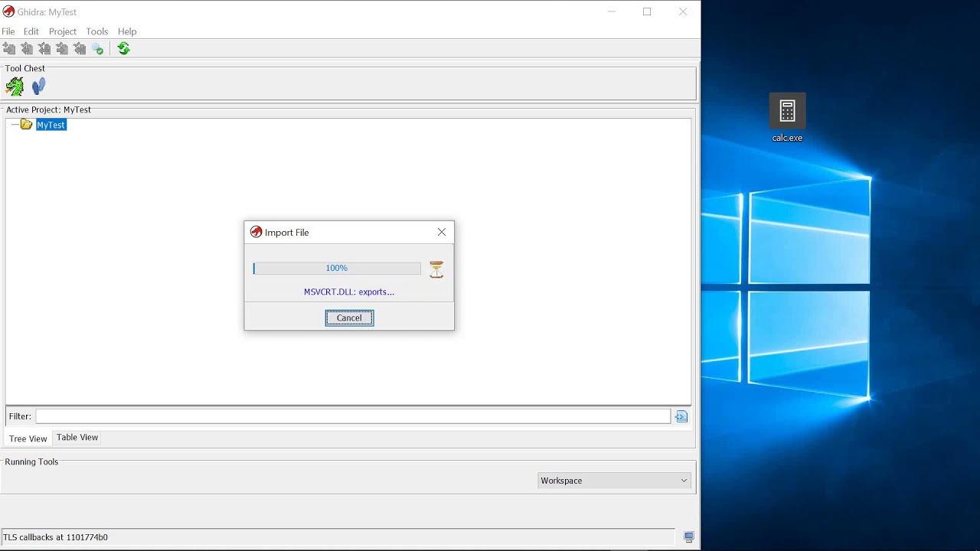Click the 100% import progress bar
The height and width of the screenshot is (551, 980).
point(337,268)
